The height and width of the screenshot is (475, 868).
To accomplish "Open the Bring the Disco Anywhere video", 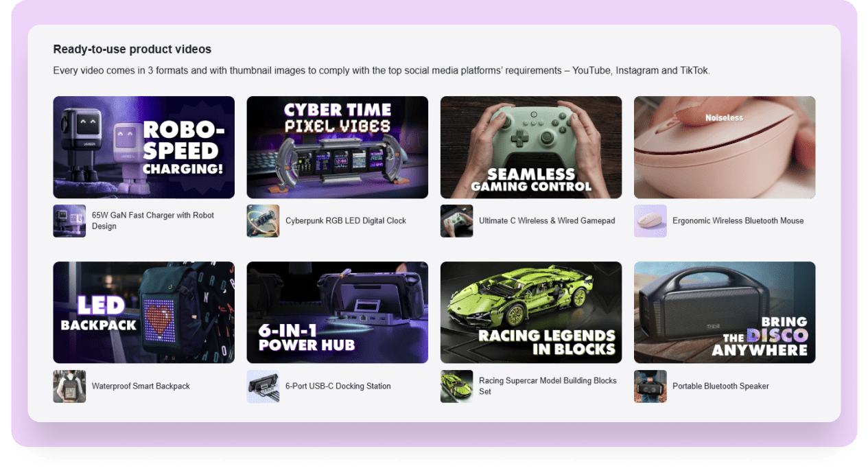I will tap(725, 312).
